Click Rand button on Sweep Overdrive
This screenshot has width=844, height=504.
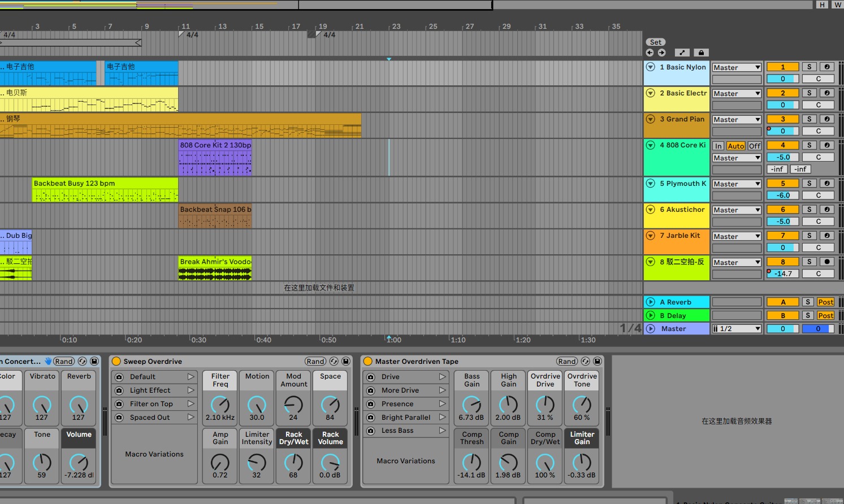(x=315, y=361)
